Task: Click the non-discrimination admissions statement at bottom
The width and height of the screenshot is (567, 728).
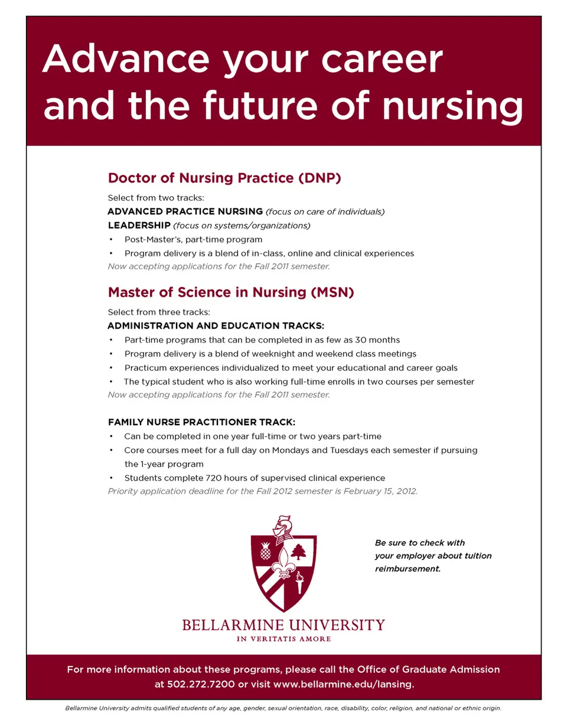Action: (283, 708)
